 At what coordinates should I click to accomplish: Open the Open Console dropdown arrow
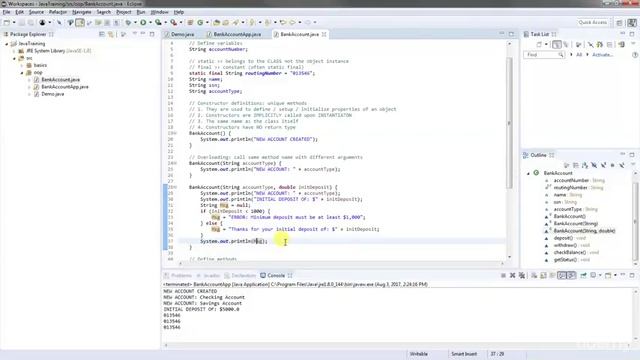coord(615,276)
